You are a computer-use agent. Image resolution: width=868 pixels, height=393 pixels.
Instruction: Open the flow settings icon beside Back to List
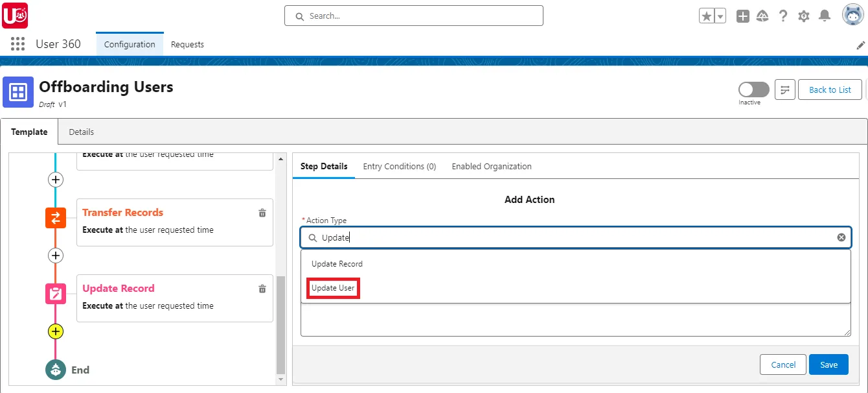click(x=784, y=89)
